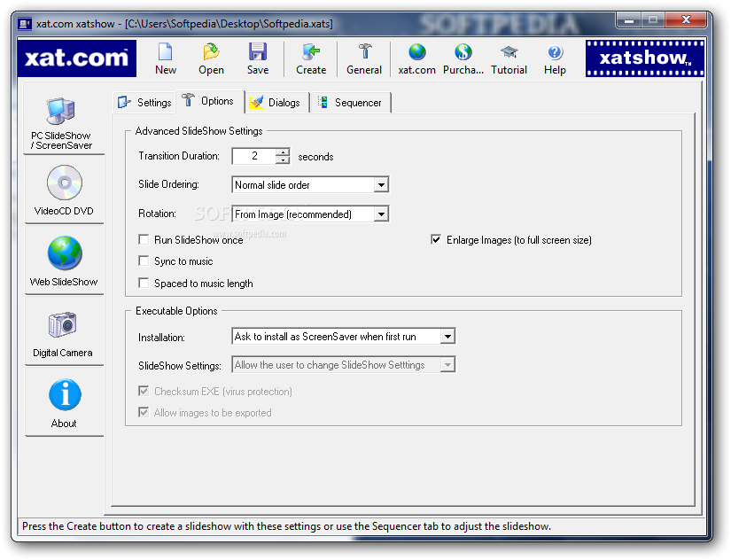
Task: Select PC SlideShow / ScreenSaver sidebar icon
Action: pyautogui.click(x=61, y=112)
